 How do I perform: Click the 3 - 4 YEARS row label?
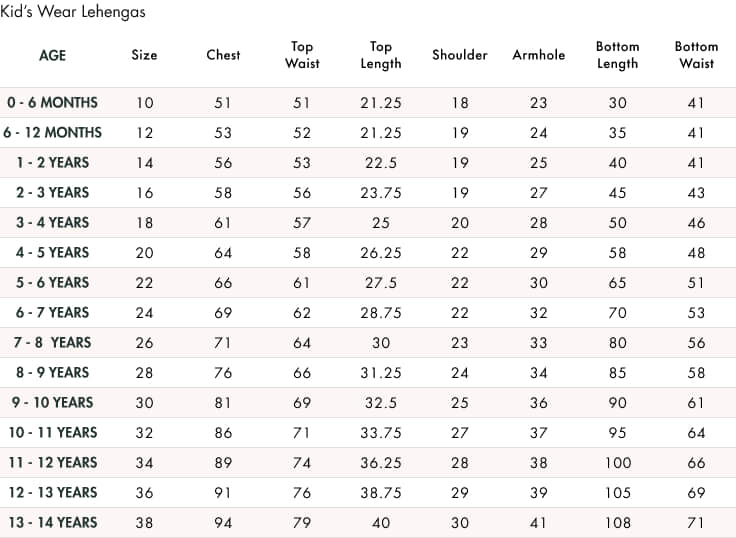click(53, 222)
